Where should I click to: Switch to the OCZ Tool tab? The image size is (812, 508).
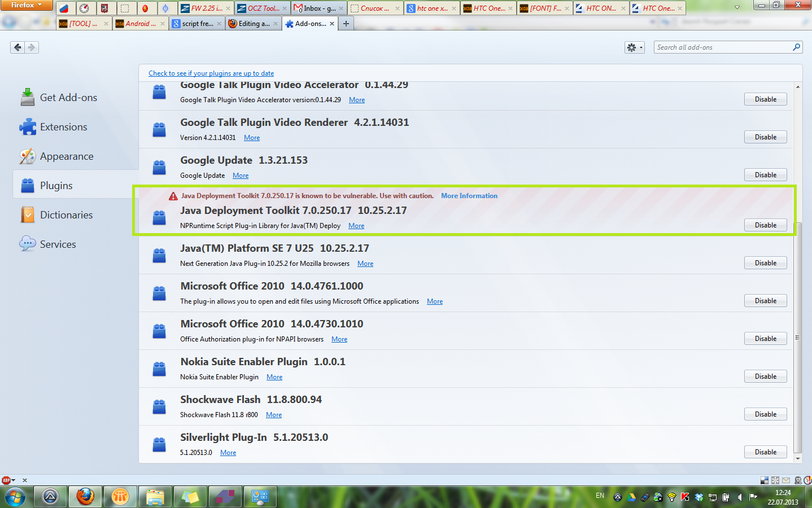(x=262, y=8)
